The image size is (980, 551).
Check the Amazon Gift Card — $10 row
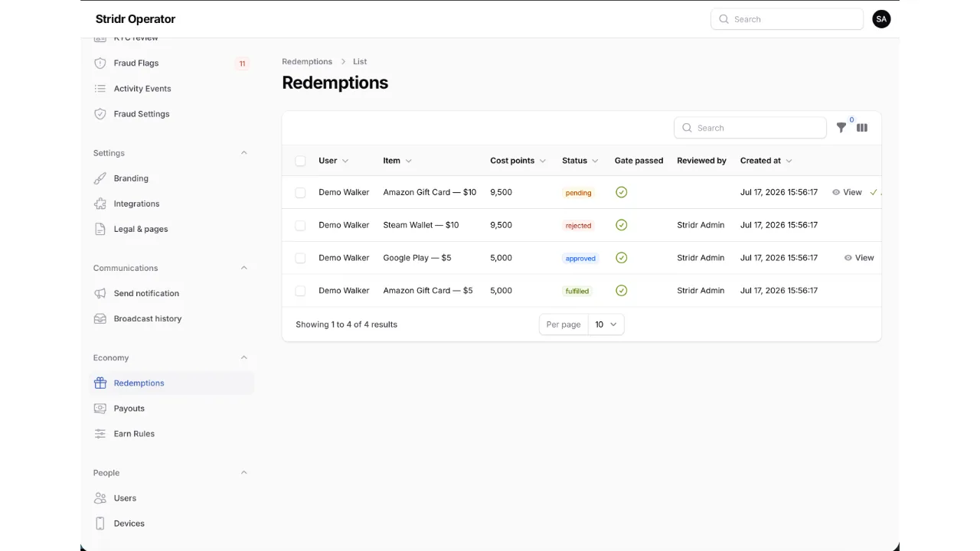point(300,193)
